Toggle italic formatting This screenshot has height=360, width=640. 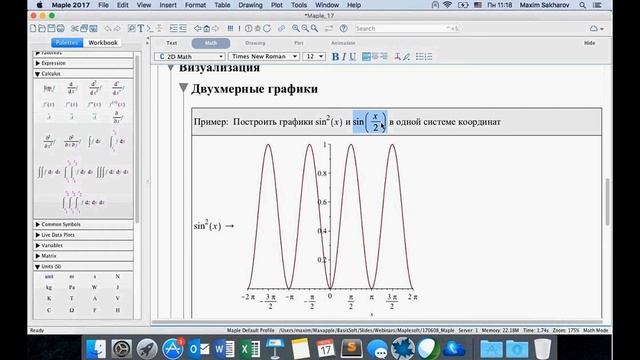coord(344,57)
